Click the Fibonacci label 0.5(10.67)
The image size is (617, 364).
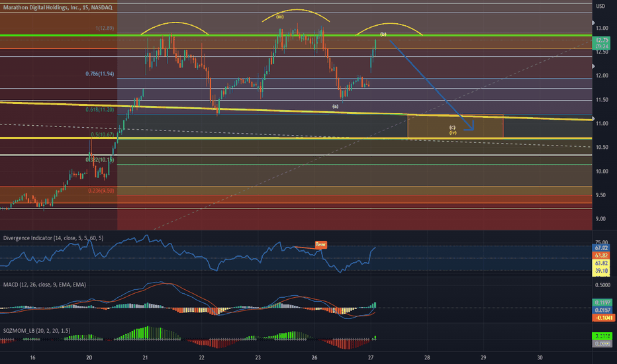pyautogui.click(x=103, y=134)
